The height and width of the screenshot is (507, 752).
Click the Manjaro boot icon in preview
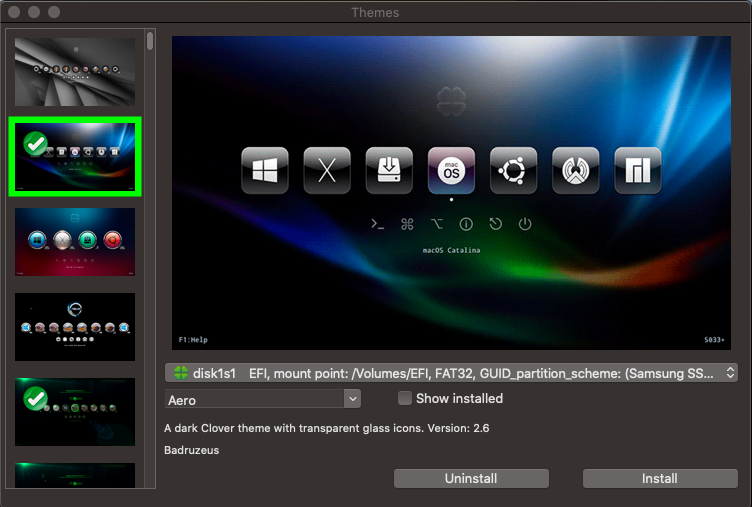pos(638,170)
